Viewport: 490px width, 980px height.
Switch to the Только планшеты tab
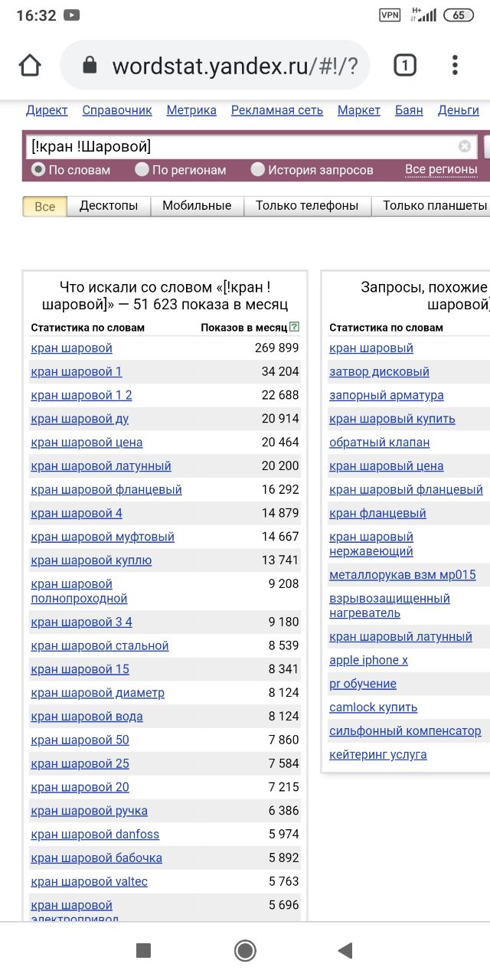433,206
